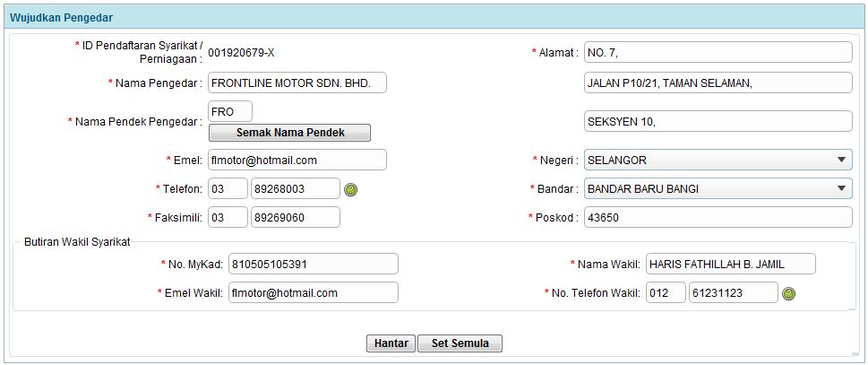Edit Nama Wakil field HARIS FATHILLAH B. JAMIL
This screenshot has height=365, width=868.
tap(731, 265)
